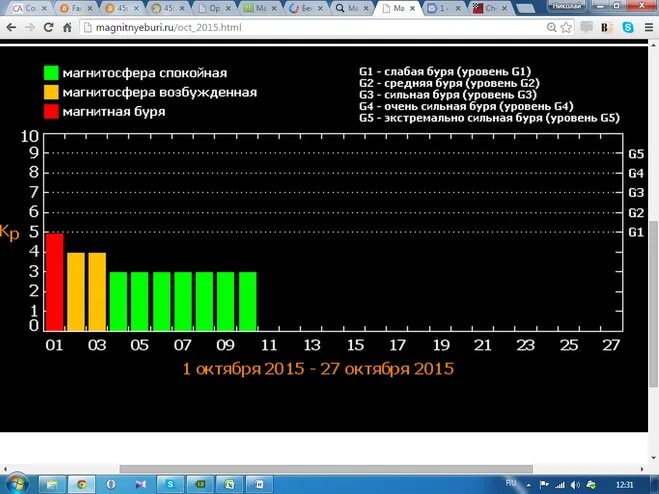659x494 pixels.
Task: Go forward with the browser arrow
Action: tap(30, 27)
